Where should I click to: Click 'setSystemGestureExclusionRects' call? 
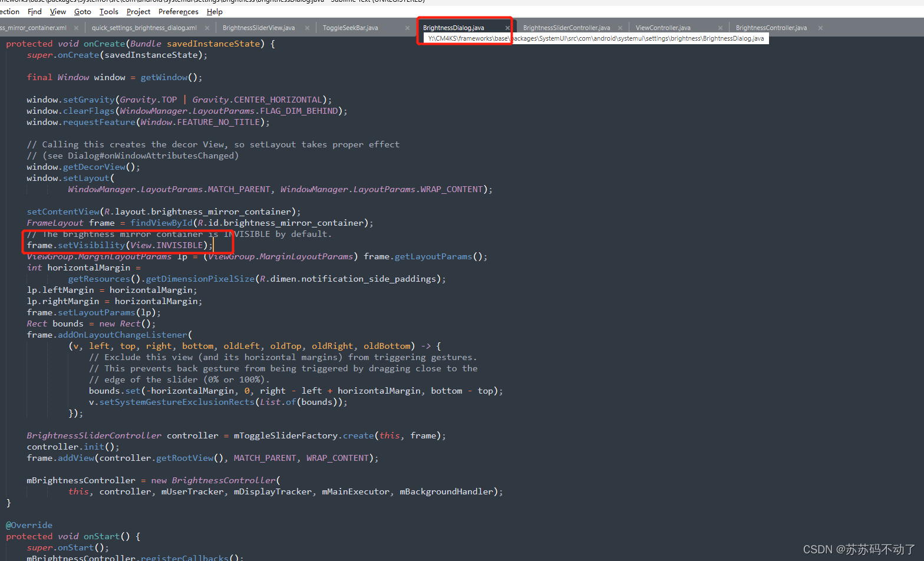(177, 402)
